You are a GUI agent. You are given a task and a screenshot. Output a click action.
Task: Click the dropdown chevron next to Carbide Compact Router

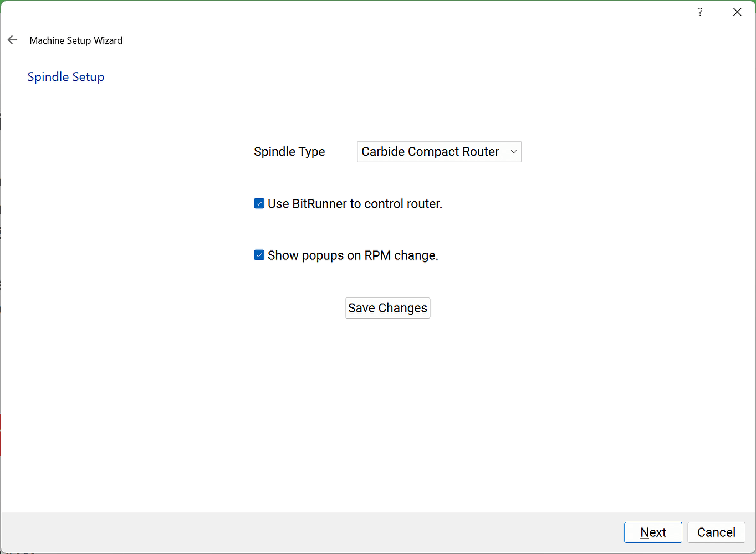(513, 151)
